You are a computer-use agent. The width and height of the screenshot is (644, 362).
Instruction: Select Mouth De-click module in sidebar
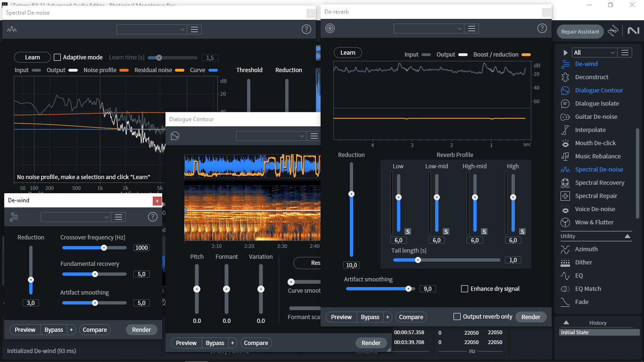coord(595,143)
